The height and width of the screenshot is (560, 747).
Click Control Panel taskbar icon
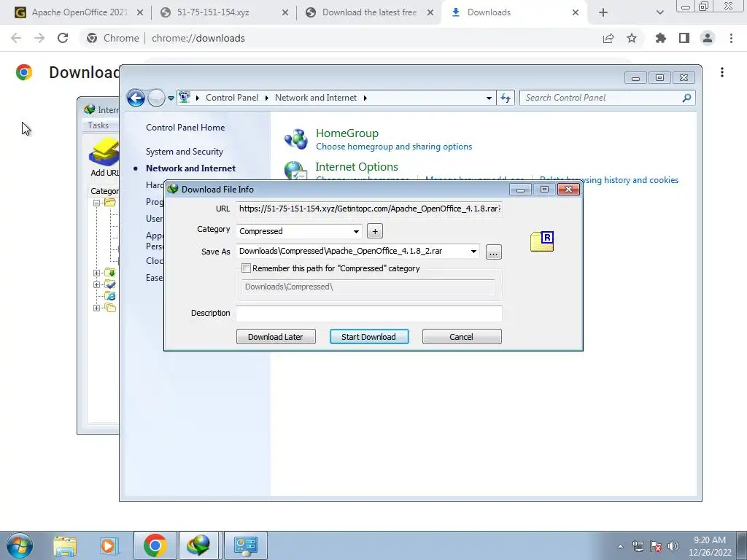tap(246, 545)
